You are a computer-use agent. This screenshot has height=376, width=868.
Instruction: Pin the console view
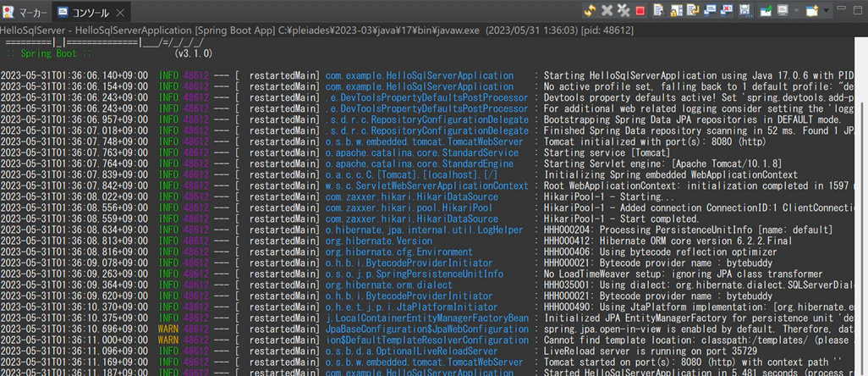(x=766, y=10)
